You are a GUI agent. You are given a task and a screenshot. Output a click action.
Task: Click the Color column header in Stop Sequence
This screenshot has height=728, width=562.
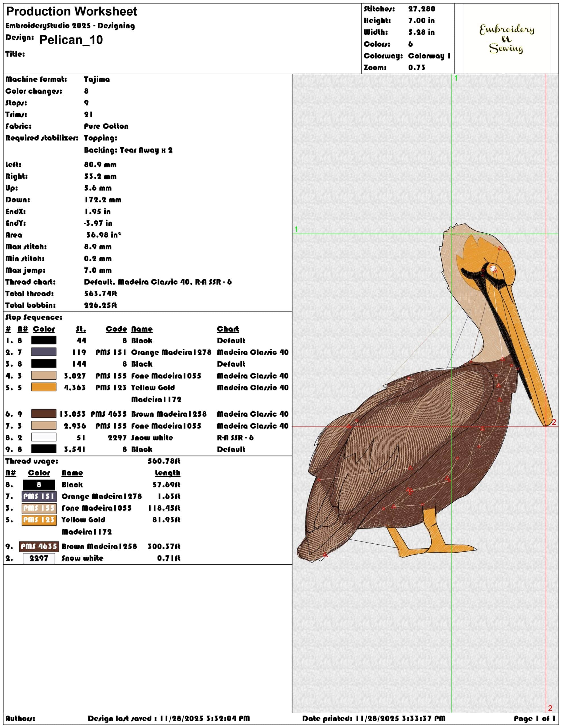44,329
